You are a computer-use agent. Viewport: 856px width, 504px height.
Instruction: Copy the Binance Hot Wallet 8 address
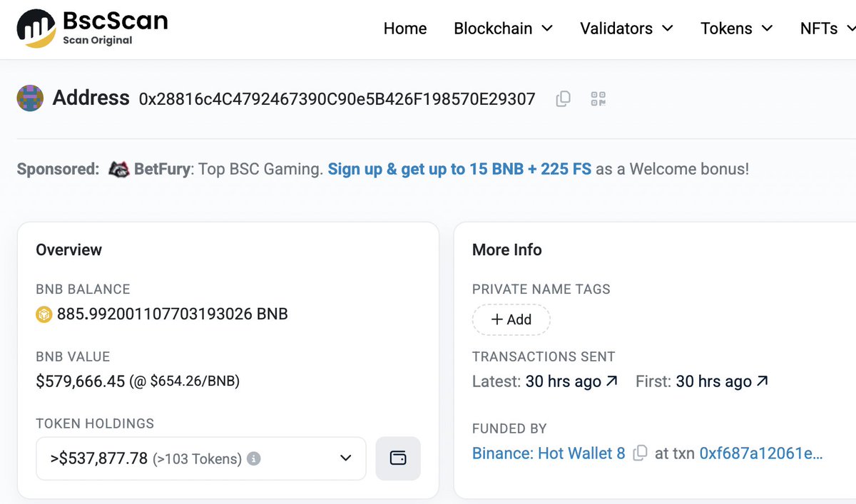[641, 453]
